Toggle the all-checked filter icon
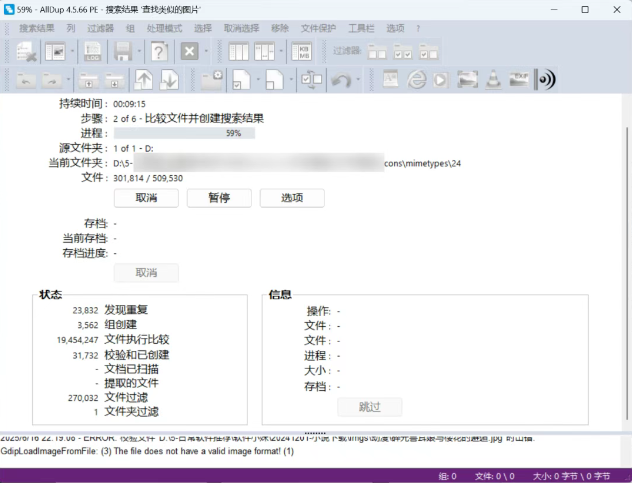This screenshot has height=483, width=632. pyautogui.click(x=403, y=51)
